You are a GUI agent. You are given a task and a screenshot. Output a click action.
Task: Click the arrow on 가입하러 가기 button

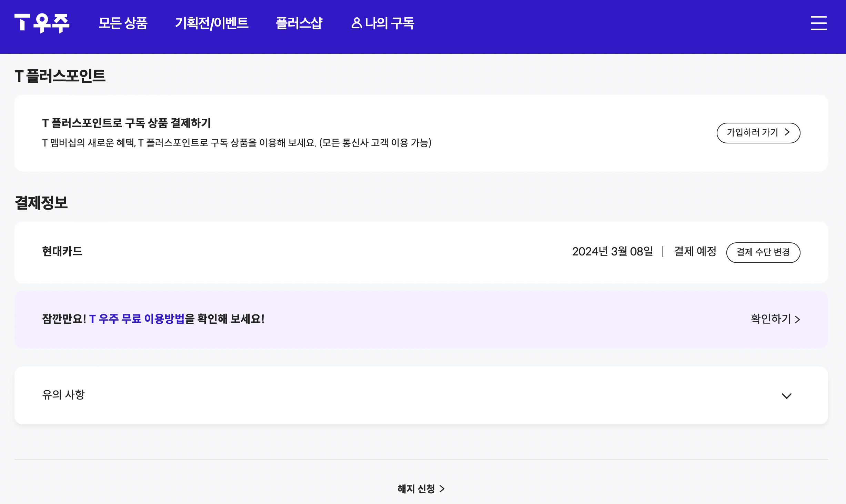coord(787,132)
